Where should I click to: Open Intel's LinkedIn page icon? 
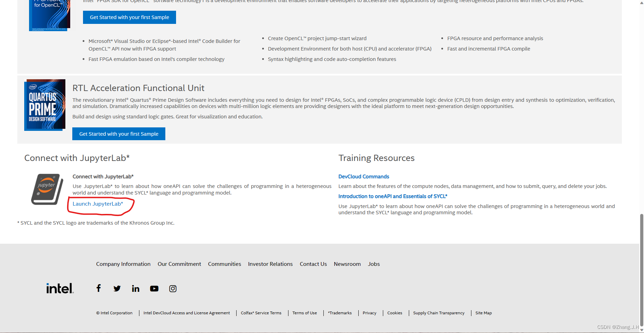[x=136, y=288]
